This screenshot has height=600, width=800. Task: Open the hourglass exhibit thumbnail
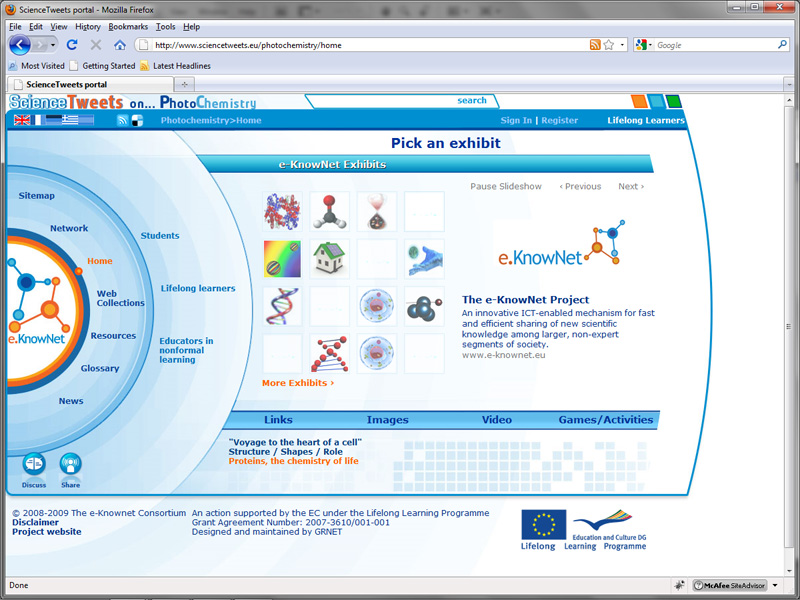tap(377, 212)
